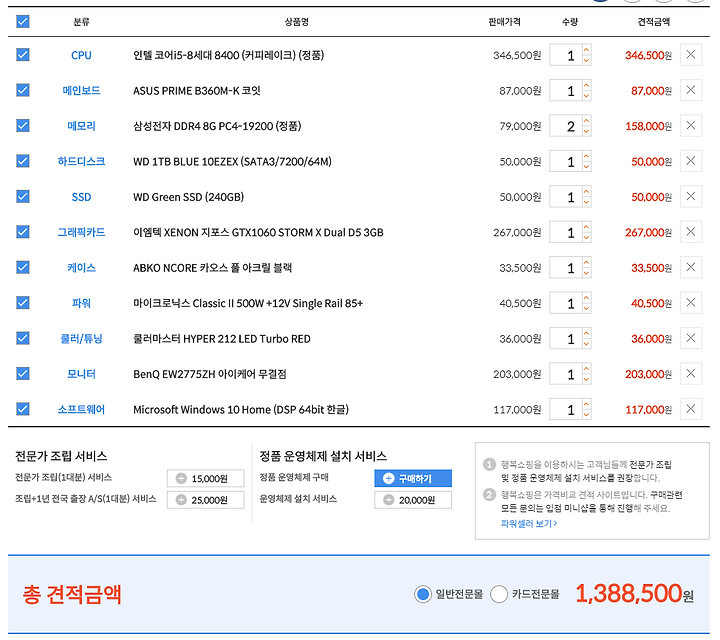Click product name 삼성전자 DDR4 8G PC4-19200
The image size is (720, 640).
pyautogui.click(x=217, y=126)
